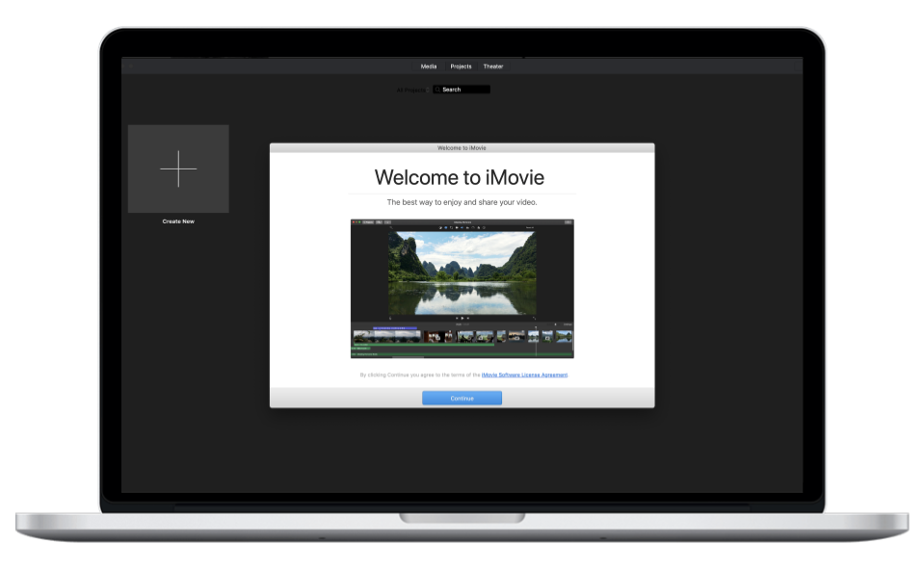Viewport: 924px width, 570px height.
Task: Click the large 'Welcome to iMovie' heading
Action: tap(460, 177)
